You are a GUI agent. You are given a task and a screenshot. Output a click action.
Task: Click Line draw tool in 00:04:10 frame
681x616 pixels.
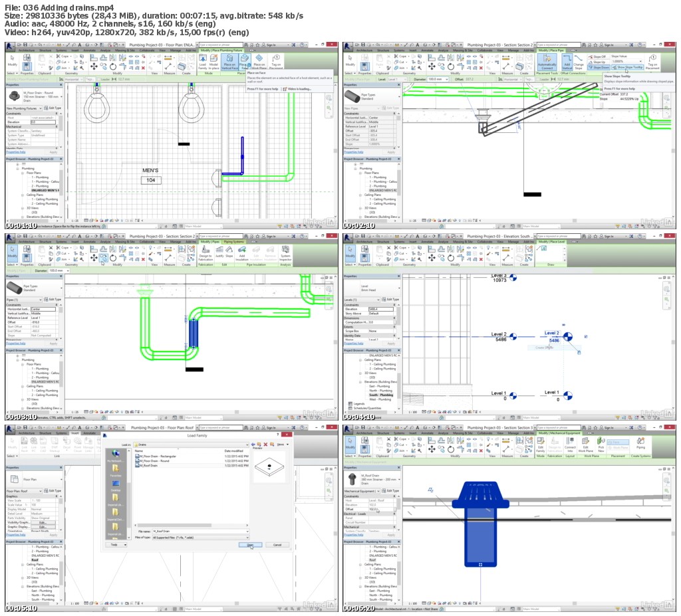tap(539, 249)
